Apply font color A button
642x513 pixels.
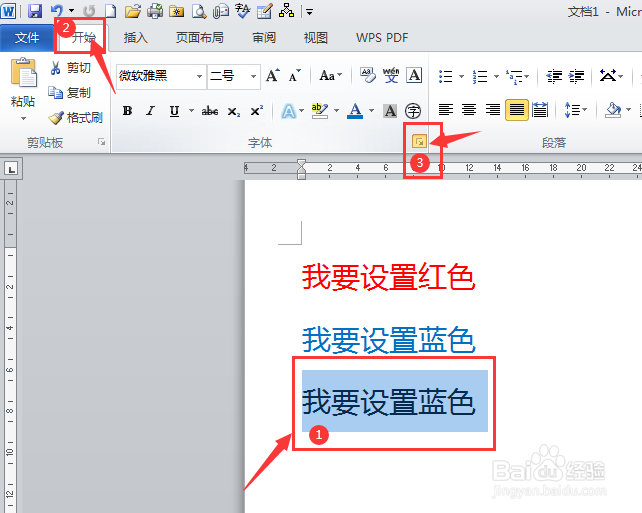click(x=355, y=111)
